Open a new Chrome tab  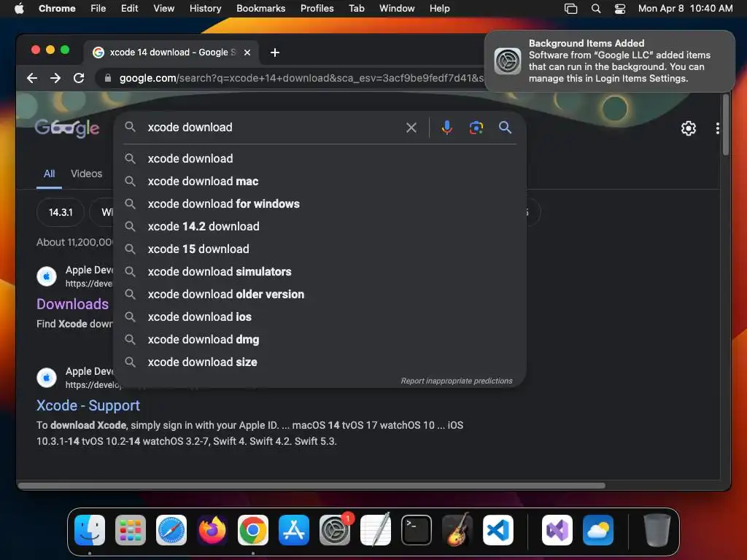pyautogui.click(x=275, y=52)
